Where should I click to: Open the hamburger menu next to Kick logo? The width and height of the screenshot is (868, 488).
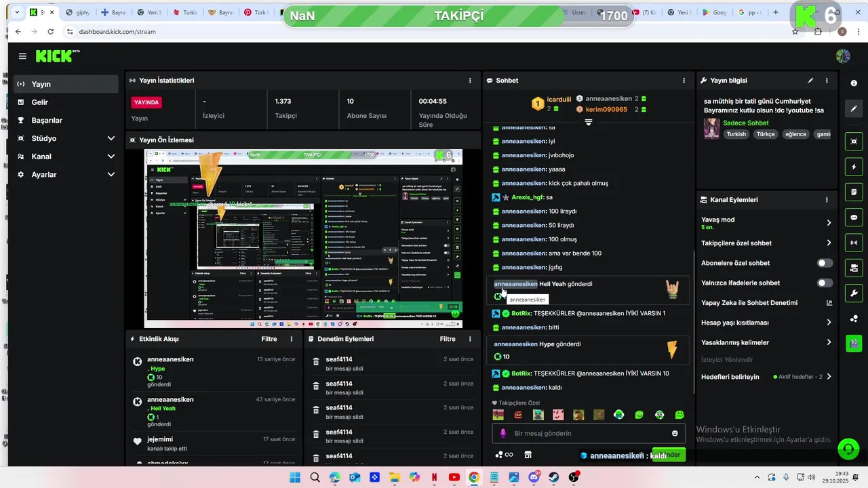click(22, 56)
